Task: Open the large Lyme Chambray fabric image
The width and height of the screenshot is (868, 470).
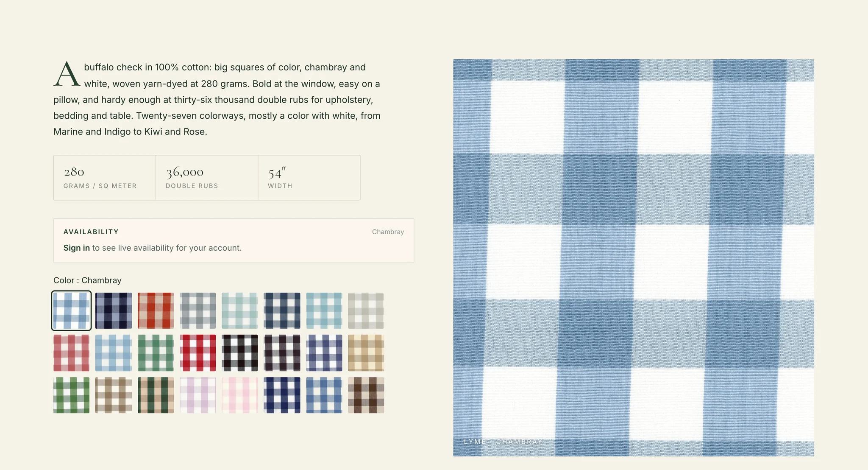Action: tap(634, 257)
